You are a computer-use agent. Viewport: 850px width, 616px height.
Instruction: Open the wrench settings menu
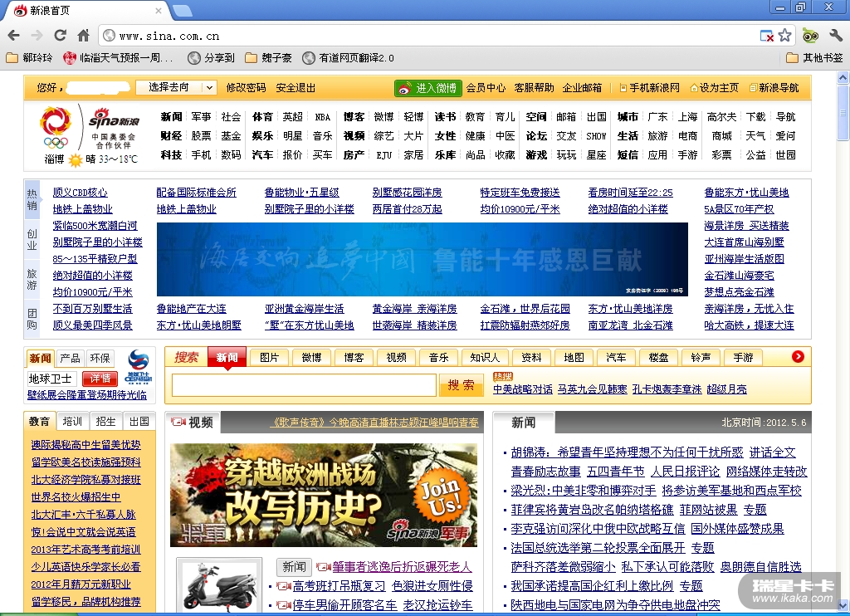(835, 36)
